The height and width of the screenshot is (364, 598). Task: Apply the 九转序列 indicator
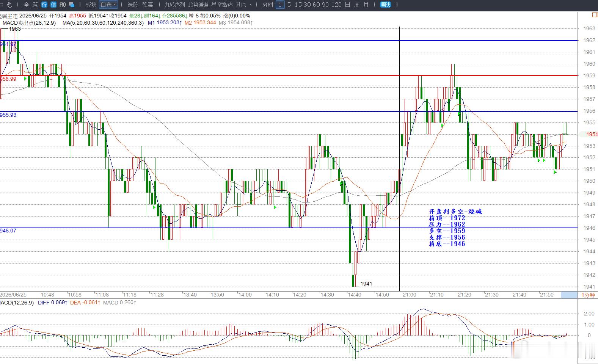click(175, 5)
